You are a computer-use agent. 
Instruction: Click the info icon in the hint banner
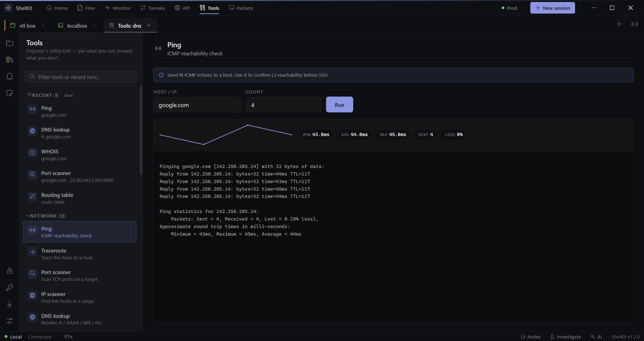tap(162, 75)
